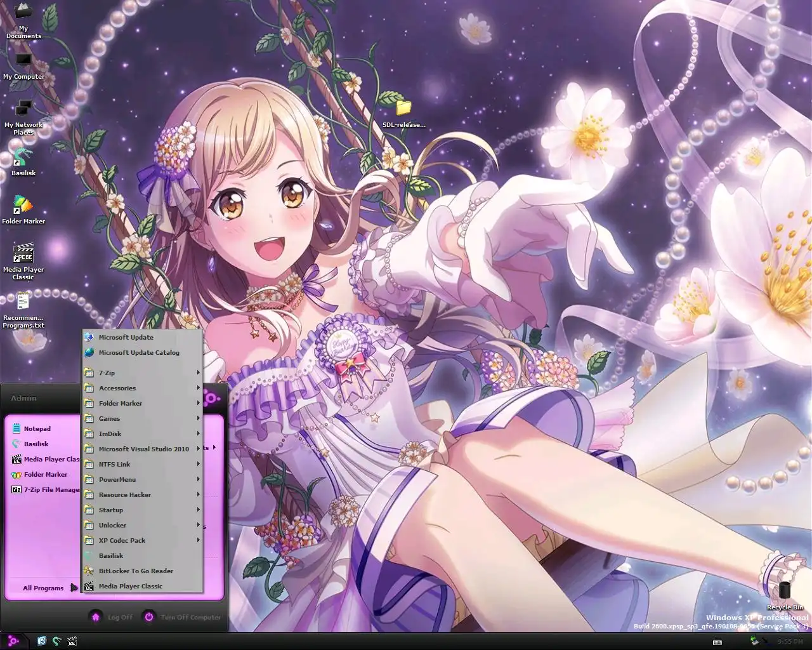Expand the PowerMenu programs submenu
812x650 pixels.
[142, 479]
